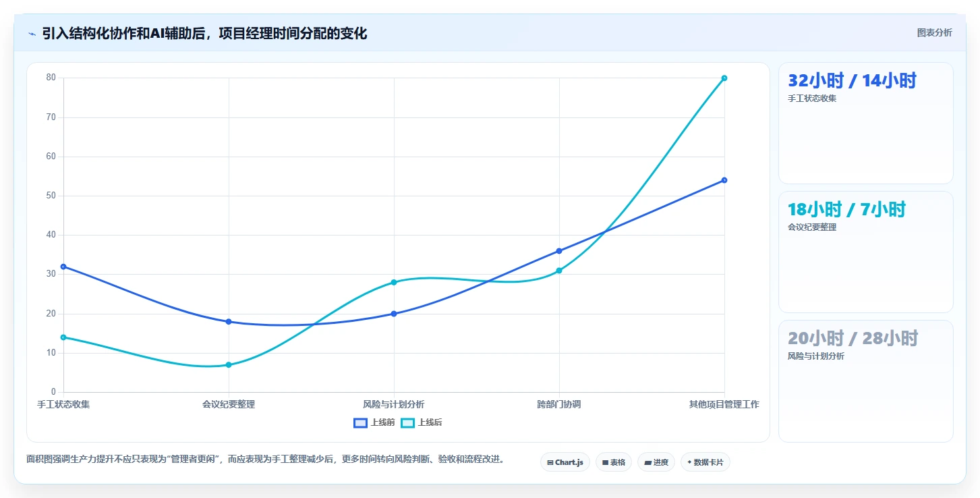Click the 上线后 point at 风险与计划分析
980x498 pixels.
[394, 282]
